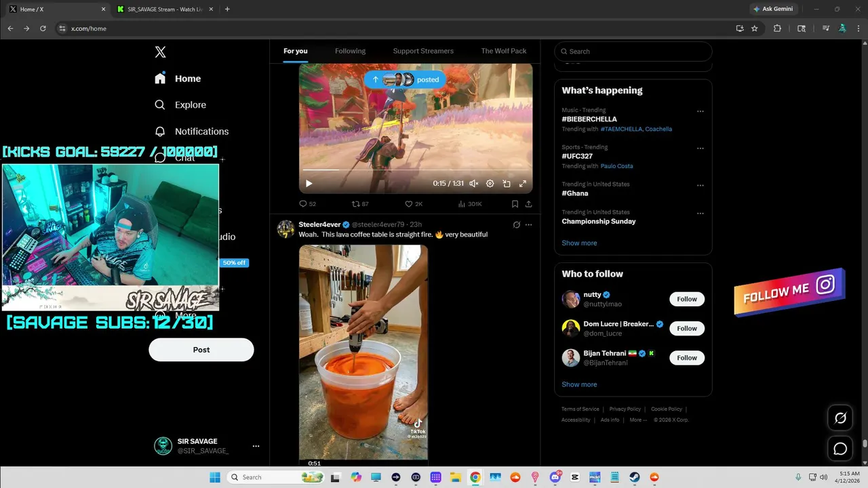
Task: Open more options for #BIEBERCHELLA trend
Action: pyautogui.click(x=701, y=111)
